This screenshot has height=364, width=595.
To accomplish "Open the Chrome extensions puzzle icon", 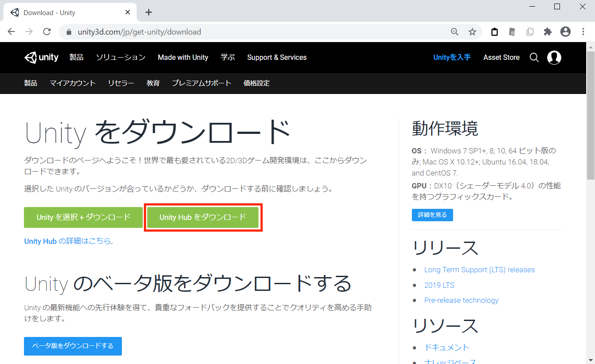I will point(548,32).
